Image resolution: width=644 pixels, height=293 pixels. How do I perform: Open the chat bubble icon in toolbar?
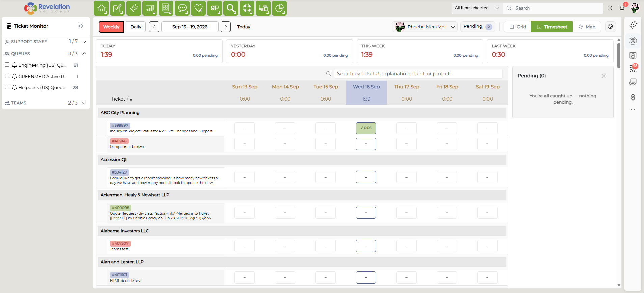(182, 8)
